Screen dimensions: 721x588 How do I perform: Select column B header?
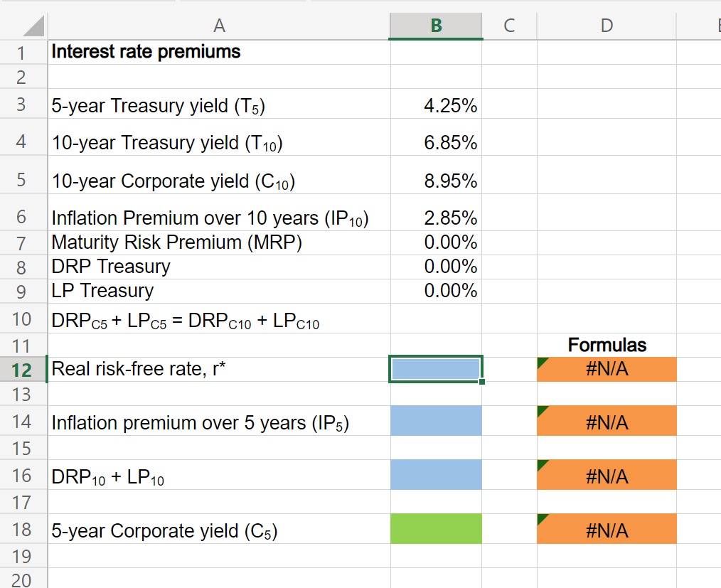pyautogui.click(x=435, y=25)
